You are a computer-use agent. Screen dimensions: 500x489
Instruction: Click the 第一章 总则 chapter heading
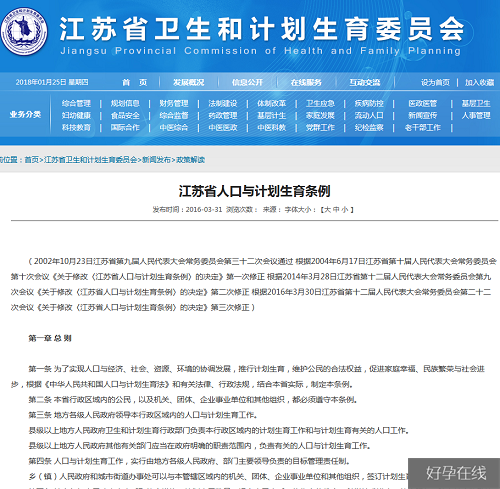[x=50, y=338]
